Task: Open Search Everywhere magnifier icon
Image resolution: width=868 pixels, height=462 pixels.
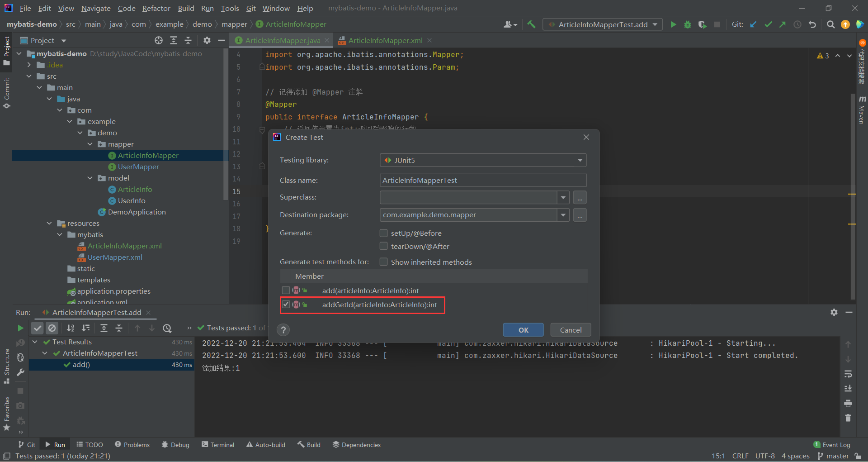Action: point(830,24)
